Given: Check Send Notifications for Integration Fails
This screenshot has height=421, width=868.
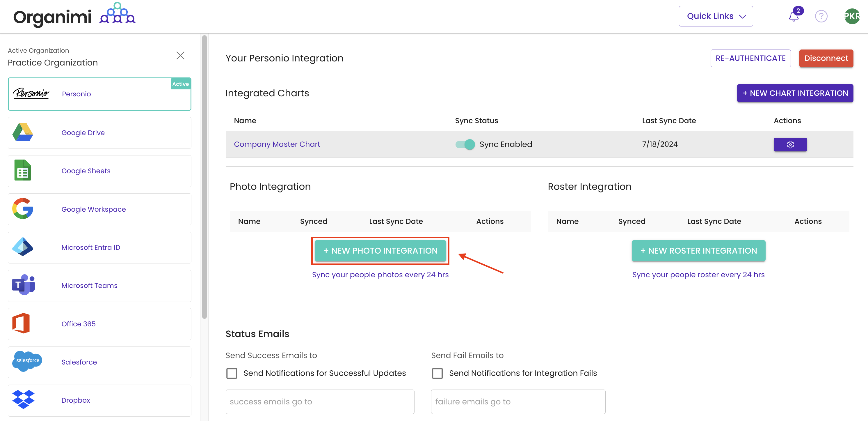Looking at the screenshot, I should point(437,374).
